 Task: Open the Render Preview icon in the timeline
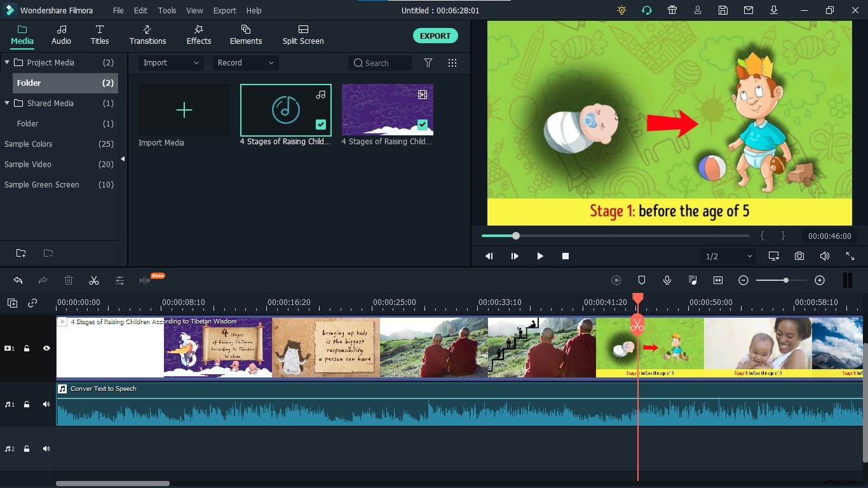[616, 280]
